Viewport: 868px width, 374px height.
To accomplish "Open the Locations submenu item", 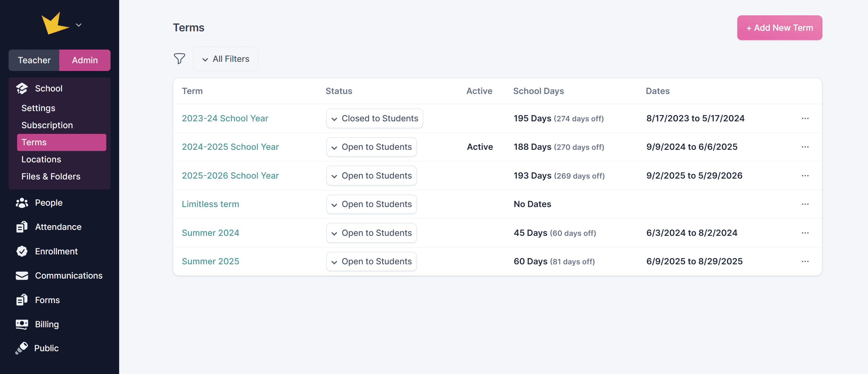I will 41,160.
